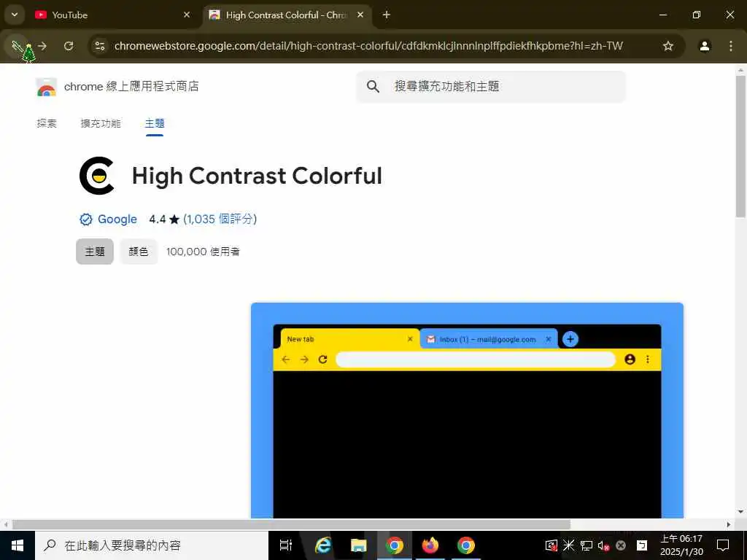Image resolution: width=747 pixels, height=560 pixels.
Task: Click the verified badge next to Google
Action: coord(86,219)
